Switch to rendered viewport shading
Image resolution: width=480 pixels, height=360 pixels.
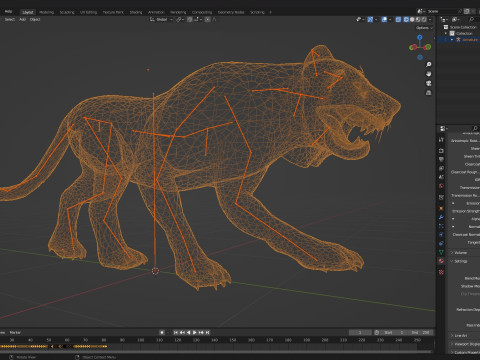coord(424,19)
